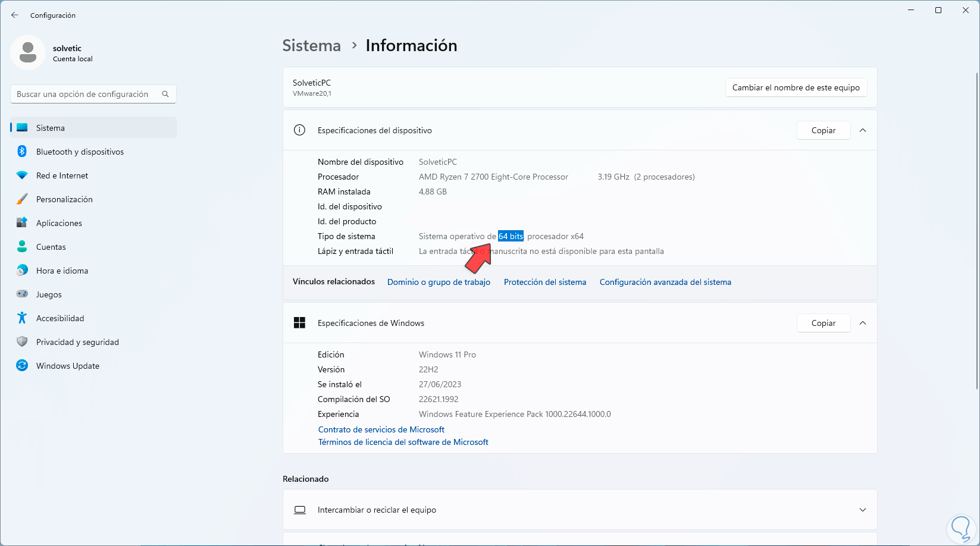This screenshot has width=980, height=546.
Task: Click the Personalización paintbrush icon
Action: [x=22, y=199]
